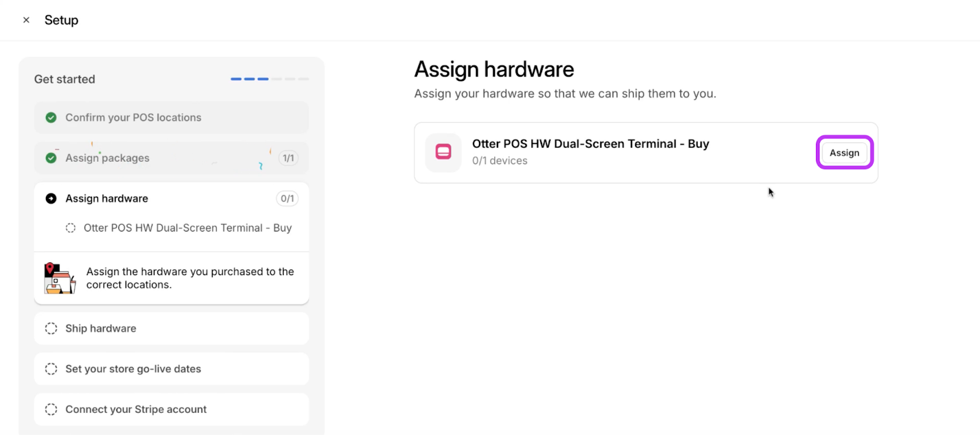Expand the Ship hardware step
980x435 pixels.
(x=101, y=328)
